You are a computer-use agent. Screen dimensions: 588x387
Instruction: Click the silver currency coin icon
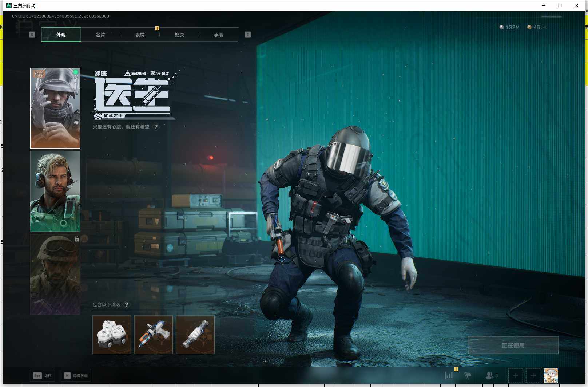point(501,27)
